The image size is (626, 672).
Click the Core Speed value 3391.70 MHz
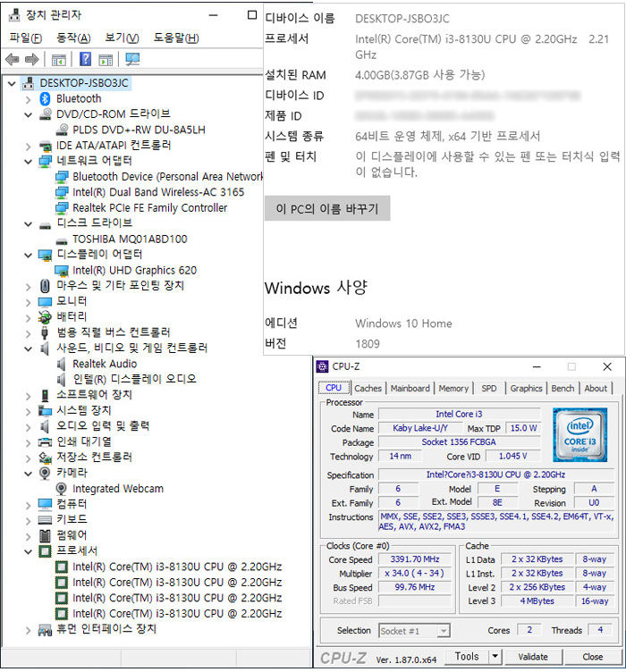tap(415, 559)
